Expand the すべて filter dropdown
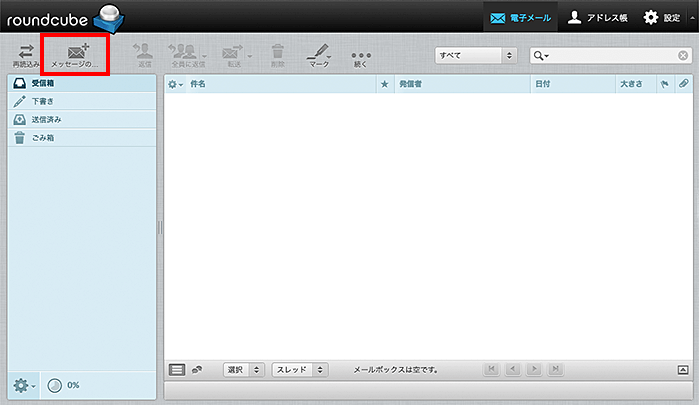Screen dimensions: 699x405 [474, 56]
